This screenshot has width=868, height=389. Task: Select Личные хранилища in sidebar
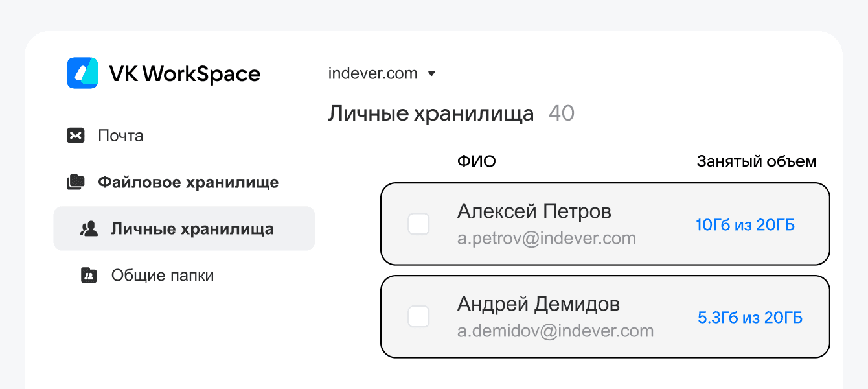[192, 229]
